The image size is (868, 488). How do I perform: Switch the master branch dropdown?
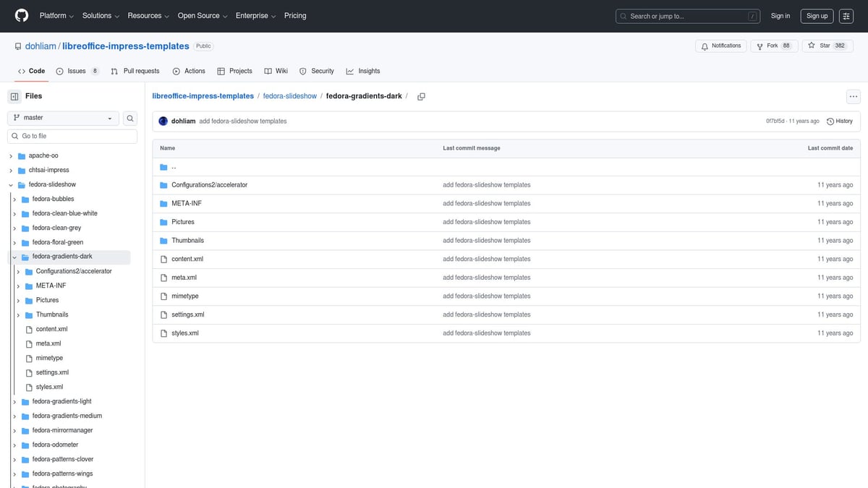(64, 118)
